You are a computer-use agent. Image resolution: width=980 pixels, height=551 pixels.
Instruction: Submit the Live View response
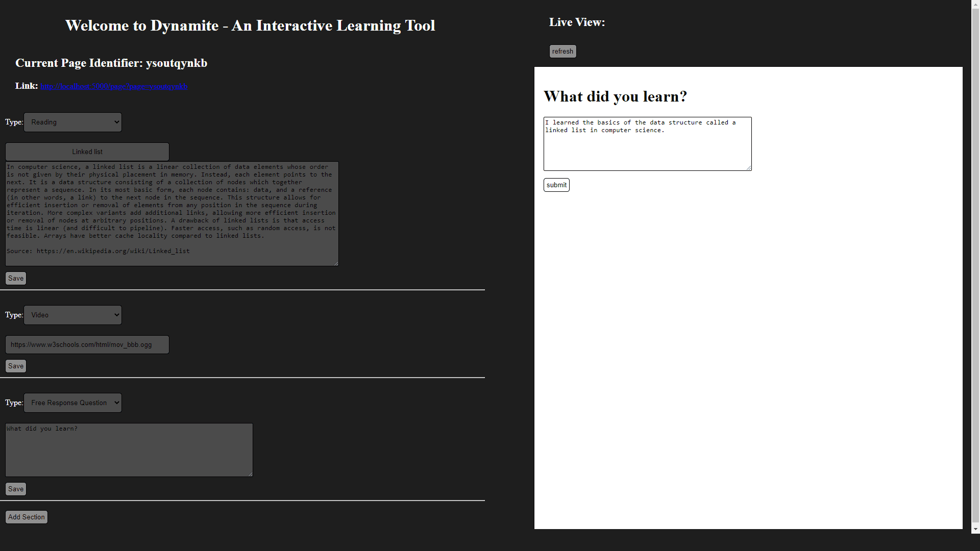(x=556, y=185)
